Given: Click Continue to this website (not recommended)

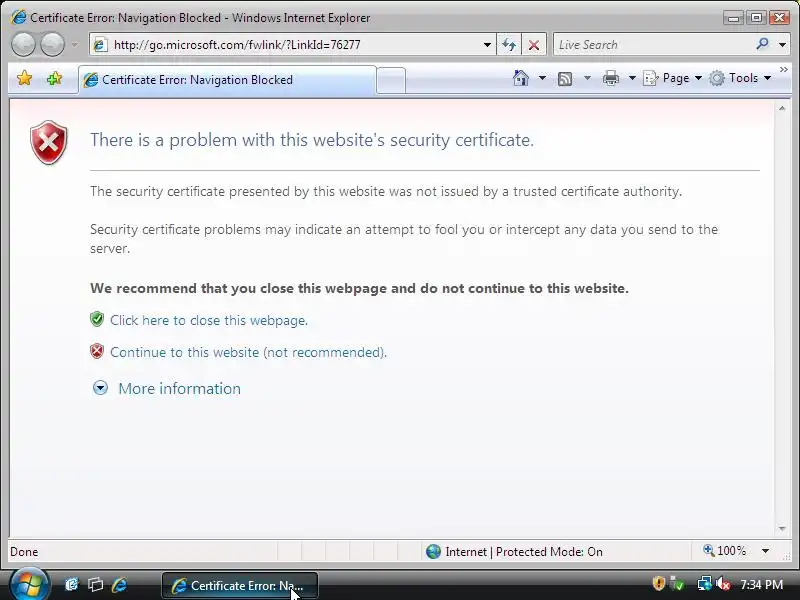Looking at the screenshot, I should point(248,353).
